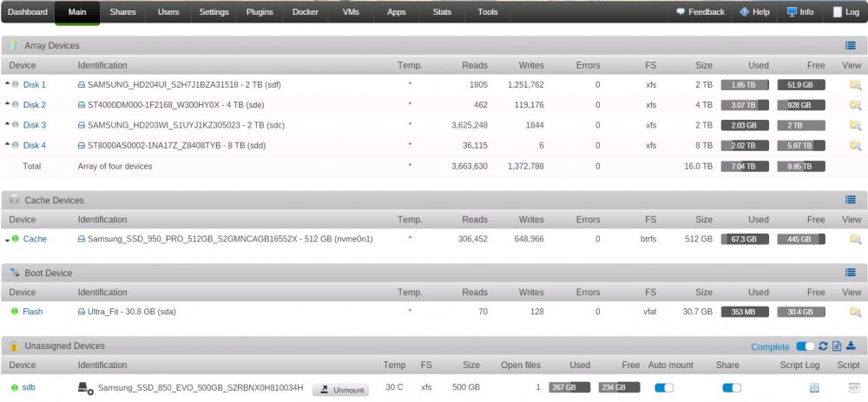Image resolution: width=868 pixels, height=402 pixels.
Task: Browse Disk 3 with its View icon
Action: click(x=855, y=126)
